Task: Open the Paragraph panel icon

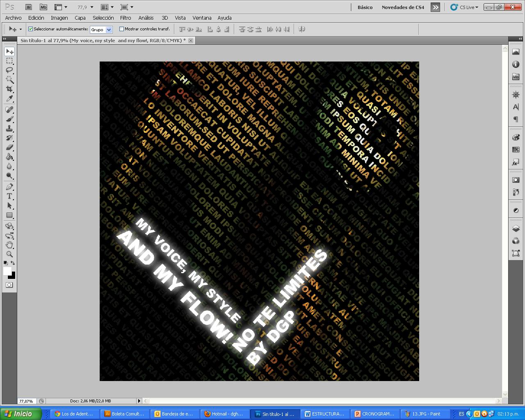Action: tap(516, 119)
